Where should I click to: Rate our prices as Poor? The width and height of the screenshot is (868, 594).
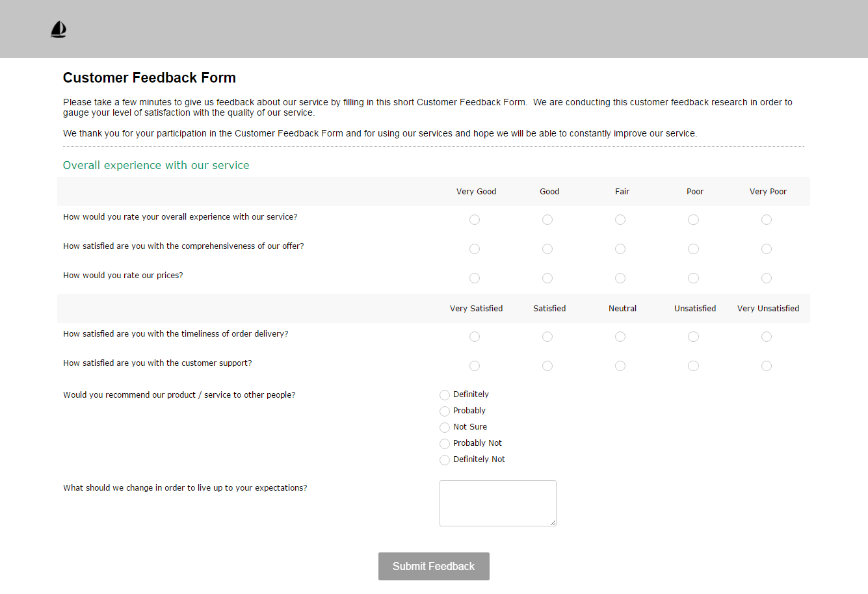(x=694, y=278)
